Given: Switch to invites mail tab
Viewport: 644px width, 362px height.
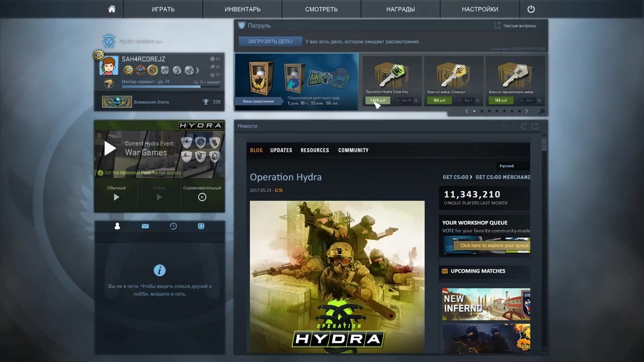Looking at the screenshot, I should coord(145,226).
